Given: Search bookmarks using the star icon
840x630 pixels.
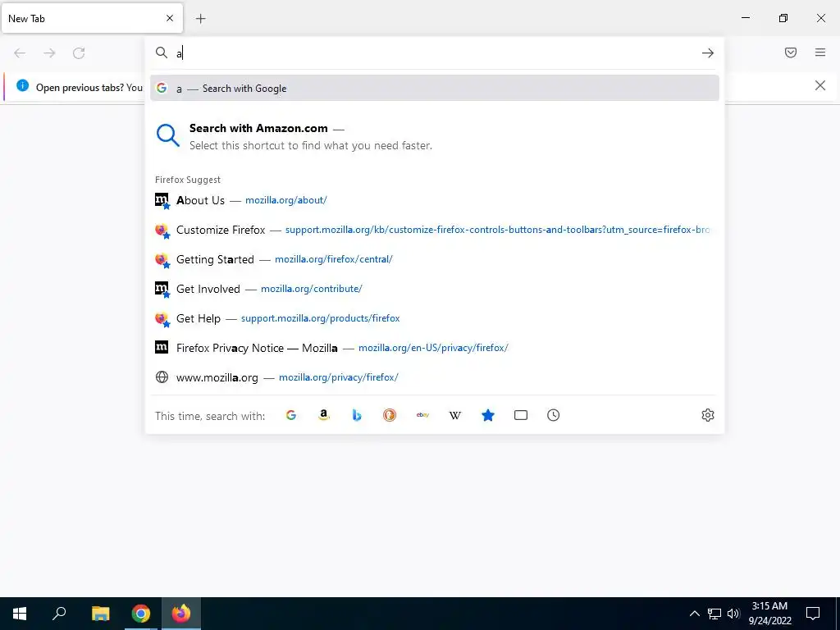Looking at the screenshot, I should tap(488, 415).
